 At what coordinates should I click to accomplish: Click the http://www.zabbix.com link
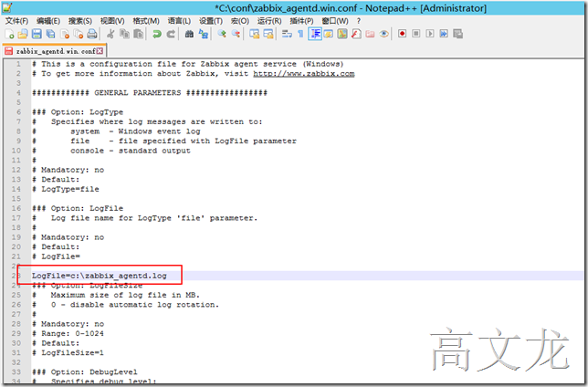tap(304, 74)
